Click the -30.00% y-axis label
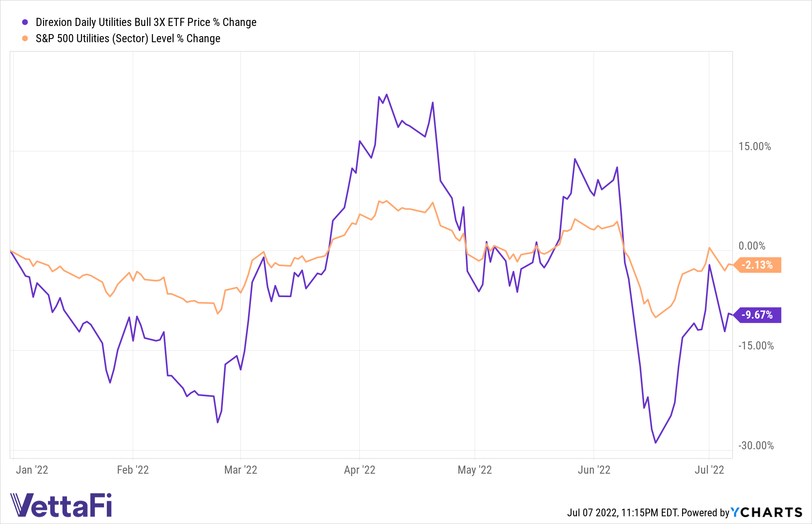Screen dimensions: 812x524 point(756,446)
